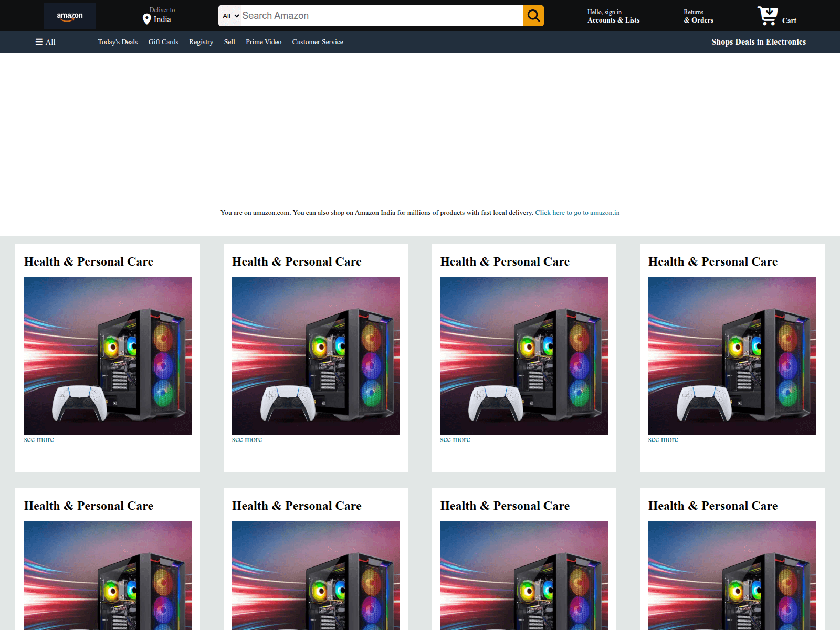Image resolution: width=840 pixels, height=630 pixels.
Task: Open the All category dropdown in search
Action: pyautogui.click(x=230, y=16)
